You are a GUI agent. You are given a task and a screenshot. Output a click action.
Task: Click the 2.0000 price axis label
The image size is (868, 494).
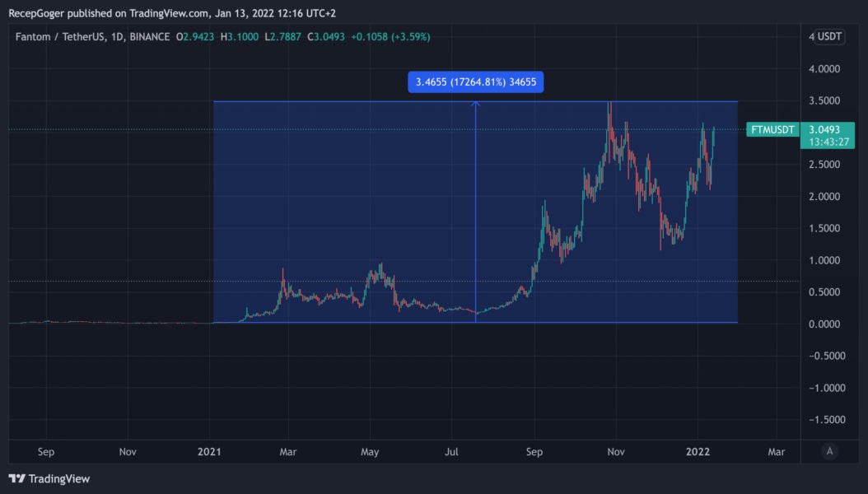(x=824, y=197)
